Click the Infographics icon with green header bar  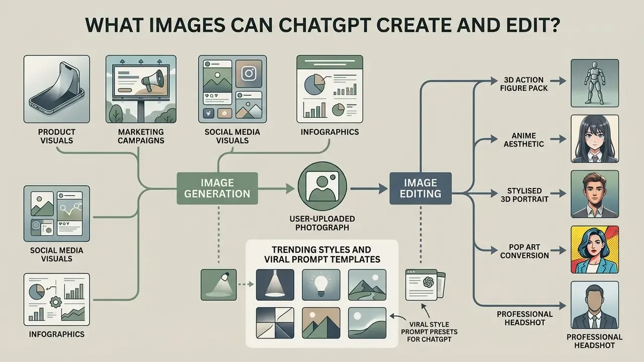coord(329,89)
